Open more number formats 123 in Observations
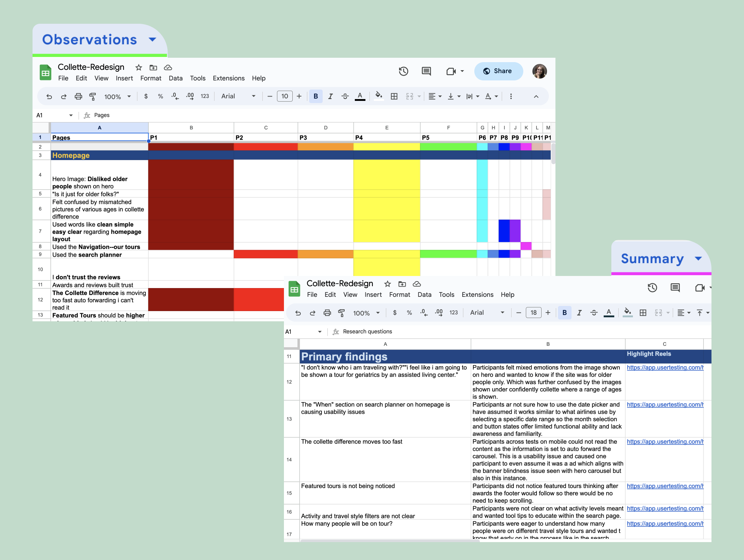The height and width of the screenshot is (560, 744). point(205,96)
